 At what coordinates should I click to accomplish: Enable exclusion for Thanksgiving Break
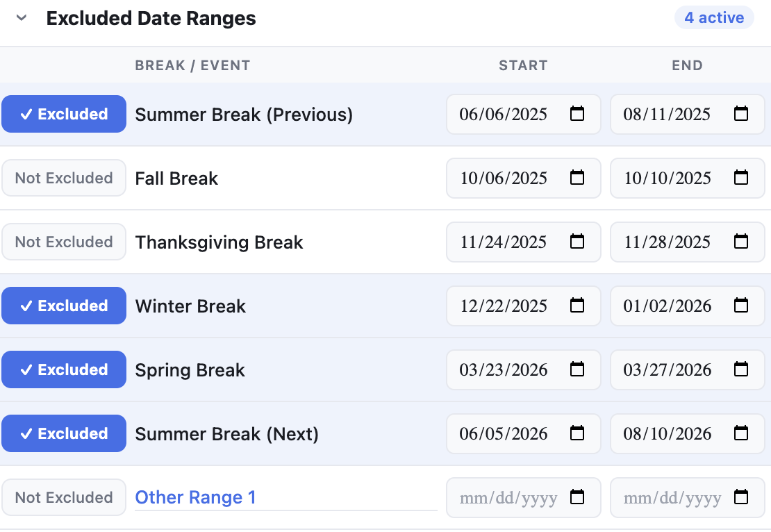[63, 242]
